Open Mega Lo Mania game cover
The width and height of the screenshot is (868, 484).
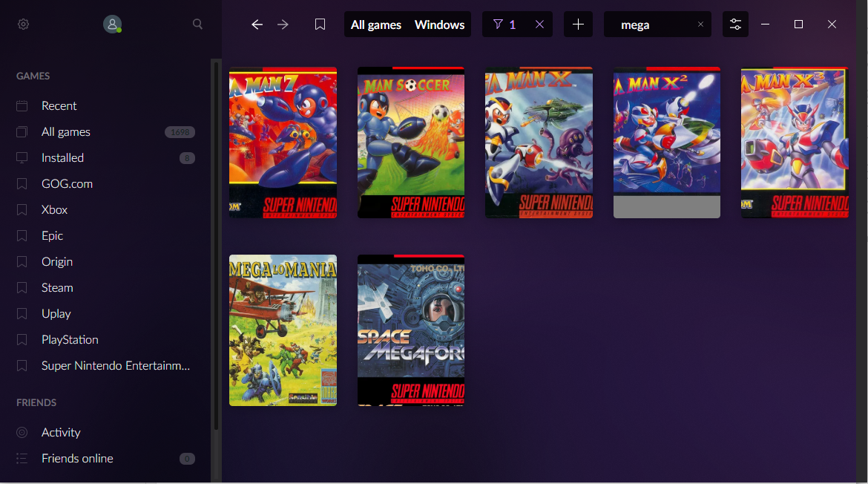(x=283, y=330)
